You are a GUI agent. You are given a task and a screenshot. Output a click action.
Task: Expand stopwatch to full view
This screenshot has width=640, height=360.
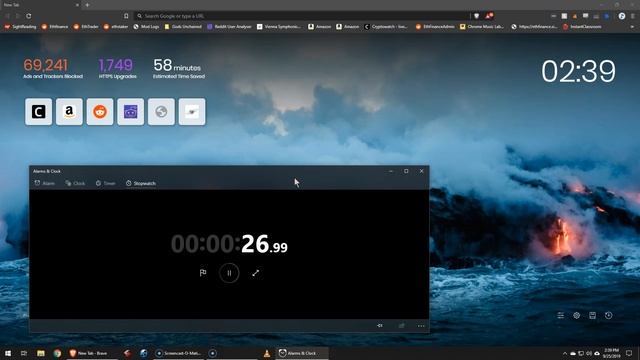[256, 273]
